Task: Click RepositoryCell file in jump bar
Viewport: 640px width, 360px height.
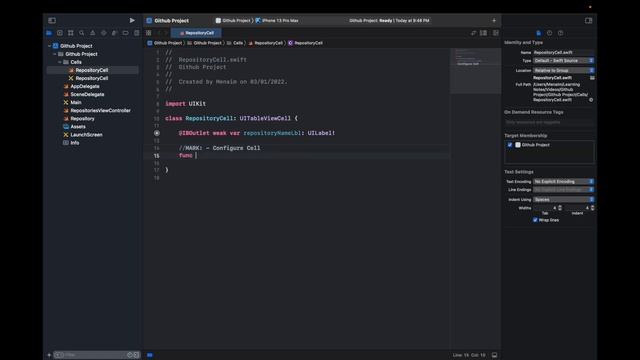Action: [x=265, y=43]
